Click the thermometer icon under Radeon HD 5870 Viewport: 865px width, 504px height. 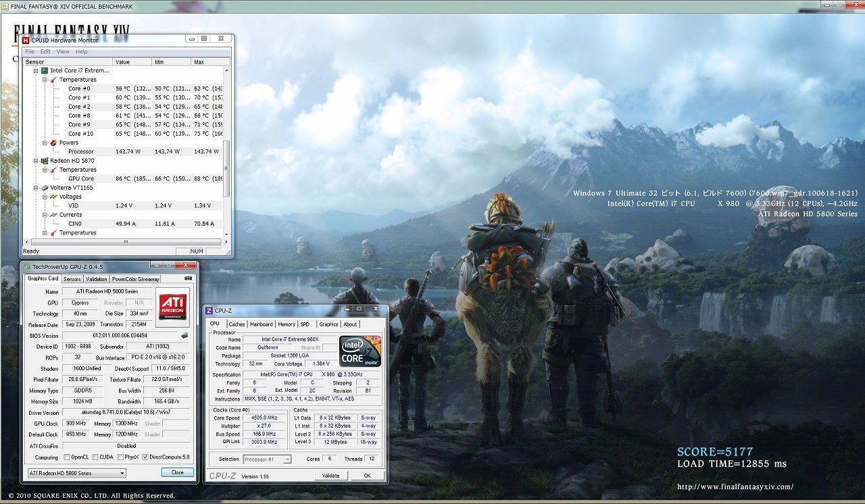click(53, 170)
